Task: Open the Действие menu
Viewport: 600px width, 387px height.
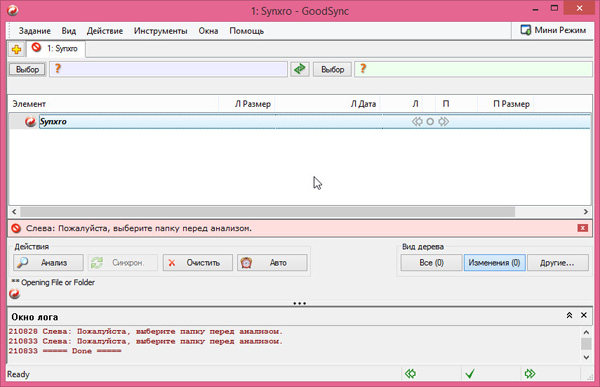Action: click(x=105, y=31)
